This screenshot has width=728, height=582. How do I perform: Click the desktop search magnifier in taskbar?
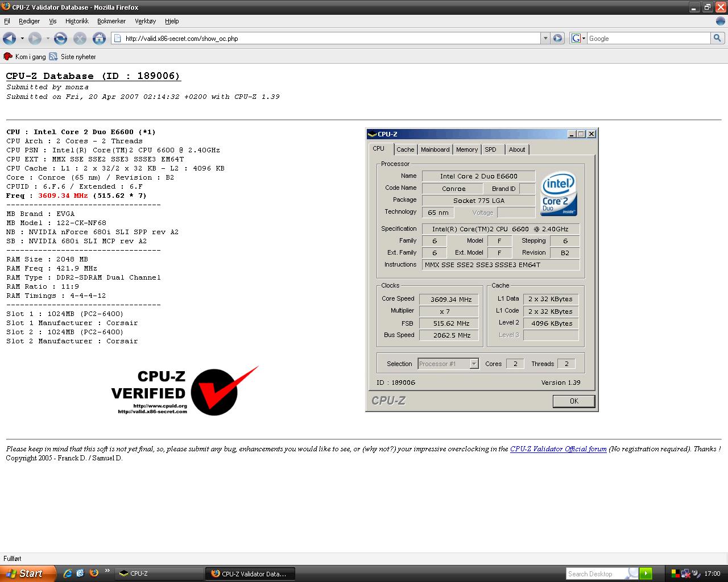pyautogui.click(x=632, y=573)
